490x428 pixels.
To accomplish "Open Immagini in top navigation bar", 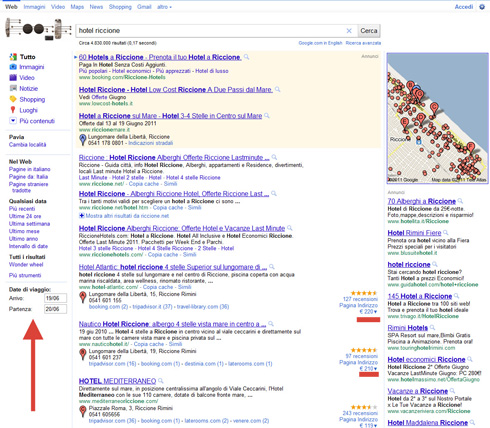I will tap(34, 7).
